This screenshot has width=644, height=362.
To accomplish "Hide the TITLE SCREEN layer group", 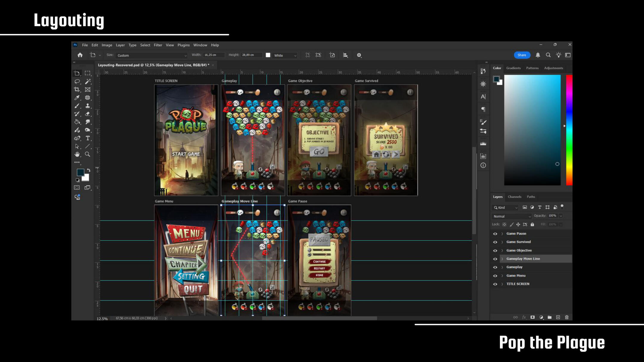I will click(x=495, y=284).
